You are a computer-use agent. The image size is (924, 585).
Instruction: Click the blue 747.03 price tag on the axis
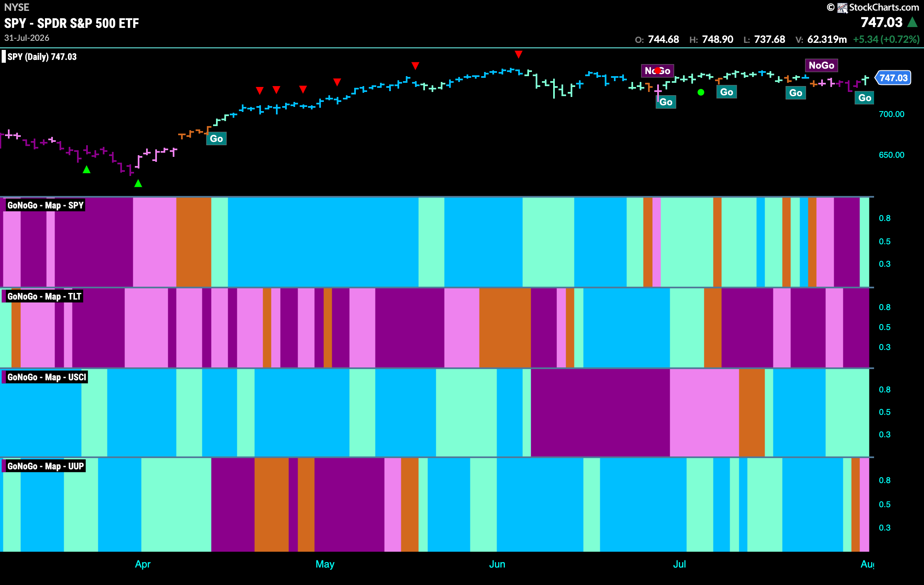coord(893,78)
